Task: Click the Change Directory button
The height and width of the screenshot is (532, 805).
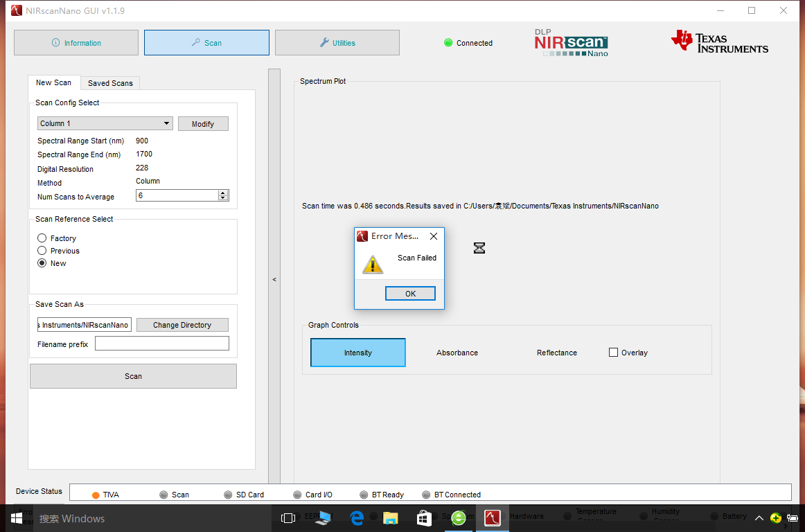Action: coord(182,325)
